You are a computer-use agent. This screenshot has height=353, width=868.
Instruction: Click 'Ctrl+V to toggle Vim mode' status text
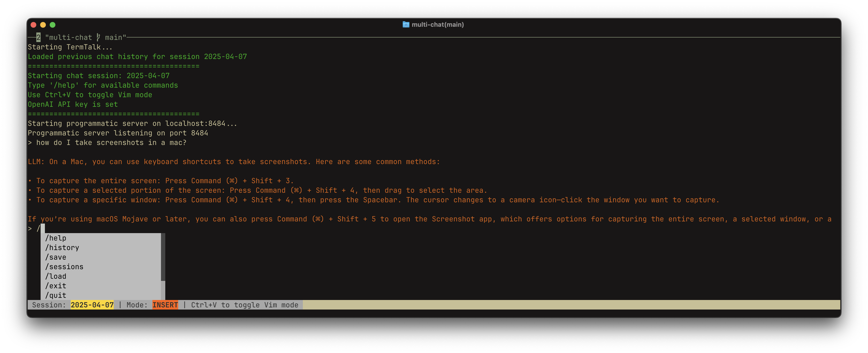click(245, 305)
